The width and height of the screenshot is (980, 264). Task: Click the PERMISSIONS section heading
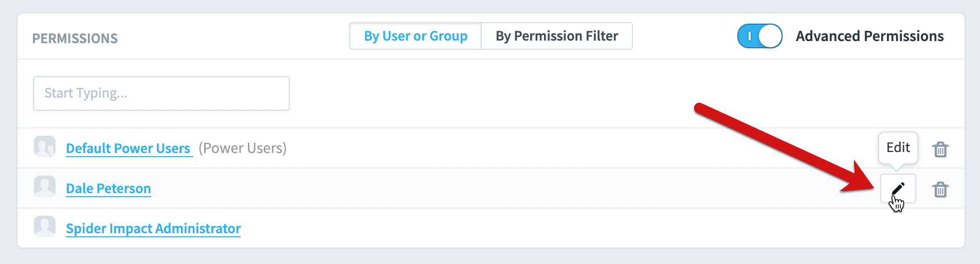[x=75, y=39]
